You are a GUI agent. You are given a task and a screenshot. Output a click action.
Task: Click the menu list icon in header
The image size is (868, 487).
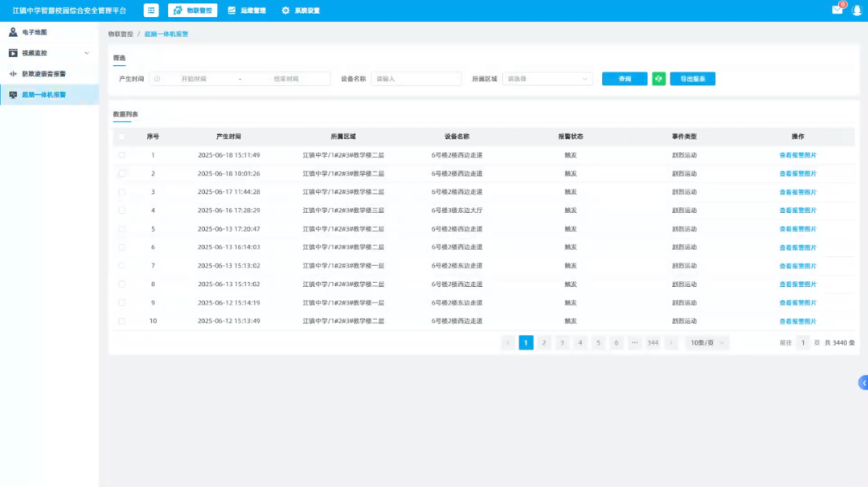click(x=151, y=10)
